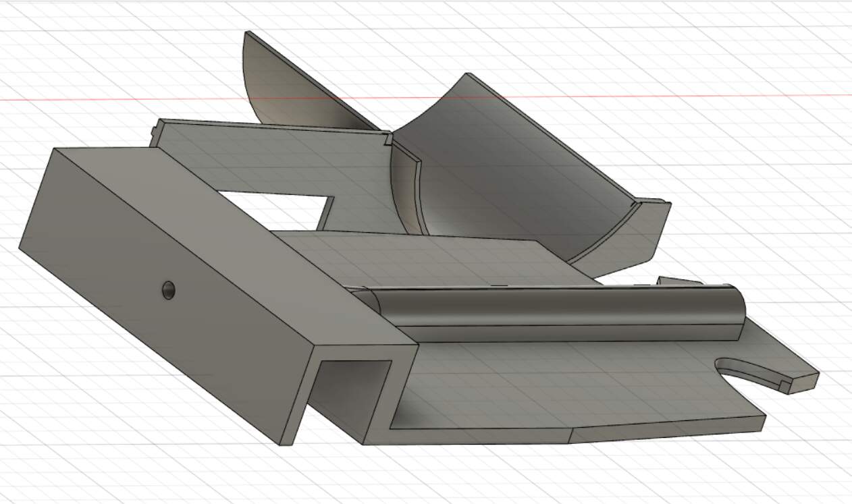
Task: Click the small tab at back plate's left corner
Action: pyautogui.click(x=154, y=135)
